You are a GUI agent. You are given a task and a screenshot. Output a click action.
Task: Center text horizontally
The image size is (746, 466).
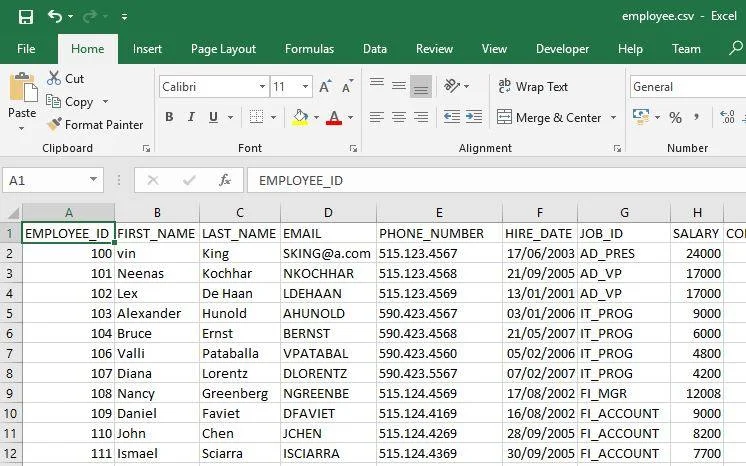click(399, 117)
